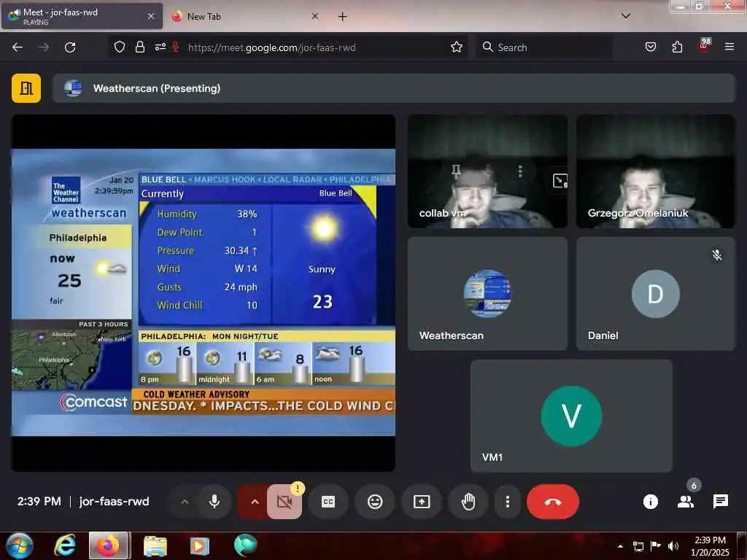Save page to Pocket
Image resolution: width=747 pixels, height=560 pixels.
click(x=650, y=47)
